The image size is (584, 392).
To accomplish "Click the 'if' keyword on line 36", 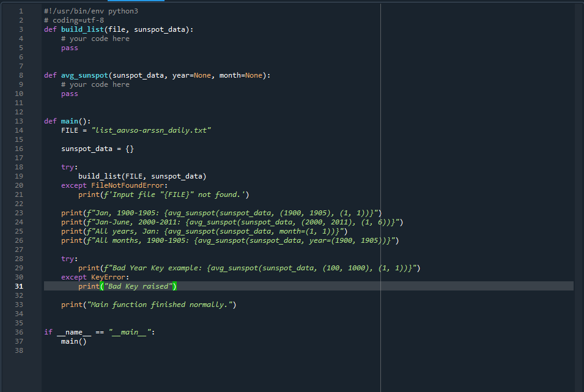I will (48, 332).
